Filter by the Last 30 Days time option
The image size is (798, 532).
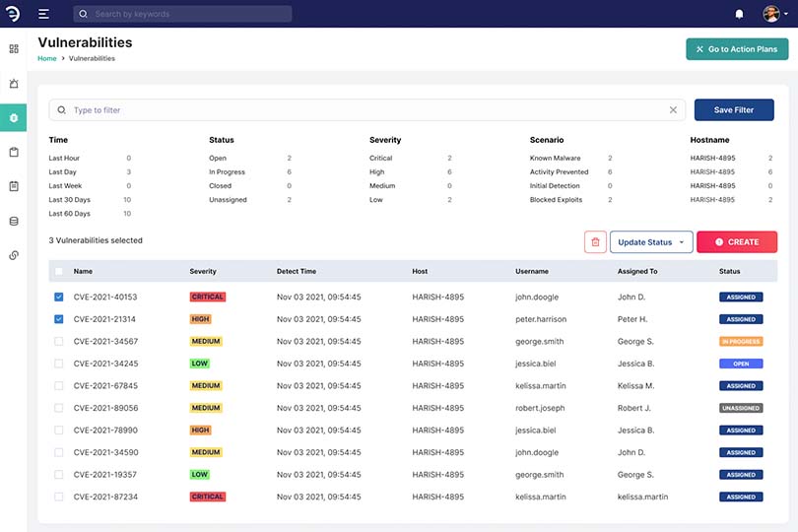click(x=70, y=200)
